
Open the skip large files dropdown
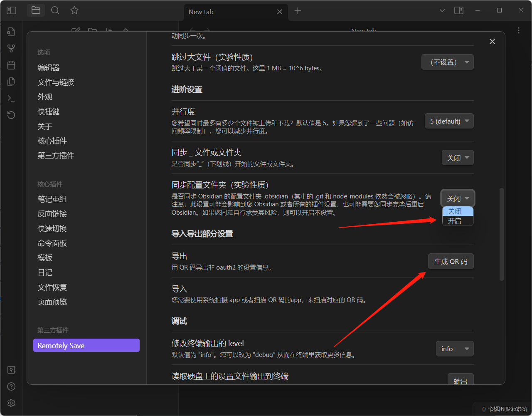tap(448, 62)
